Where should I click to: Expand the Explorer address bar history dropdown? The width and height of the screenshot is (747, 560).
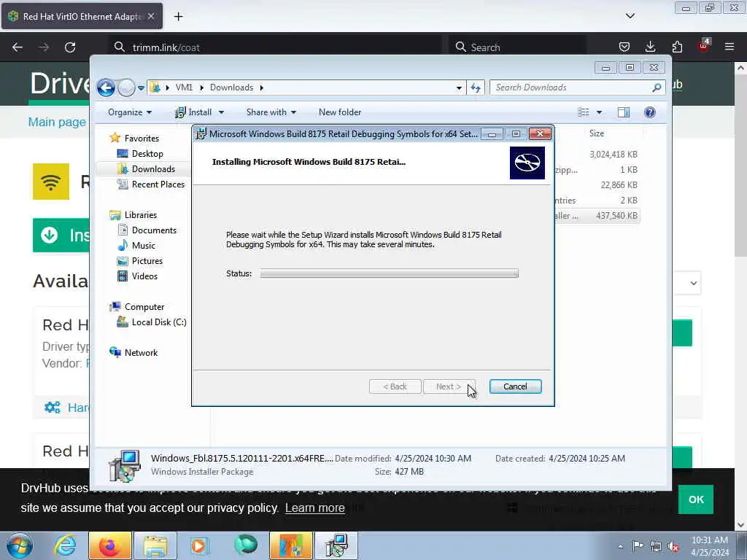(459, 87)
